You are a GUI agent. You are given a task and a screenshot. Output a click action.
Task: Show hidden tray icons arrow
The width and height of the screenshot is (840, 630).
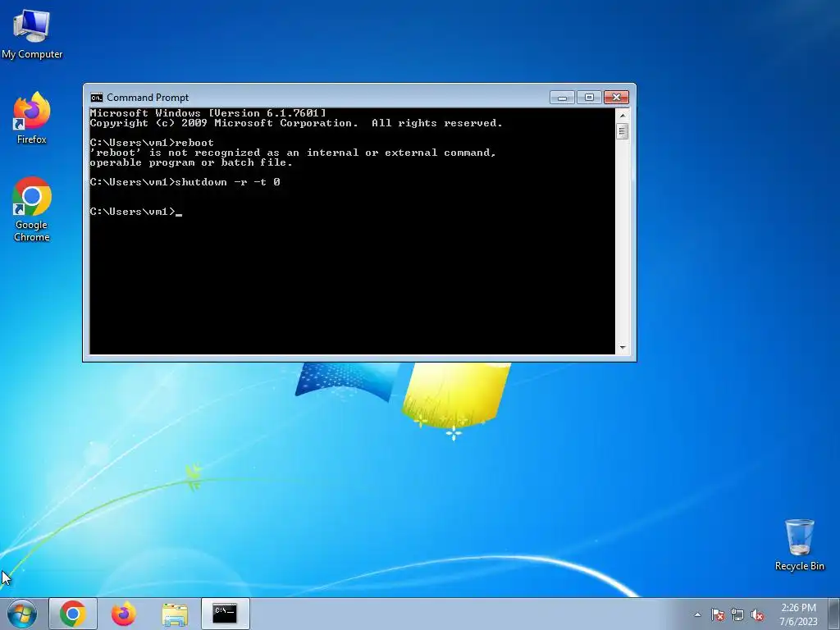697,614
